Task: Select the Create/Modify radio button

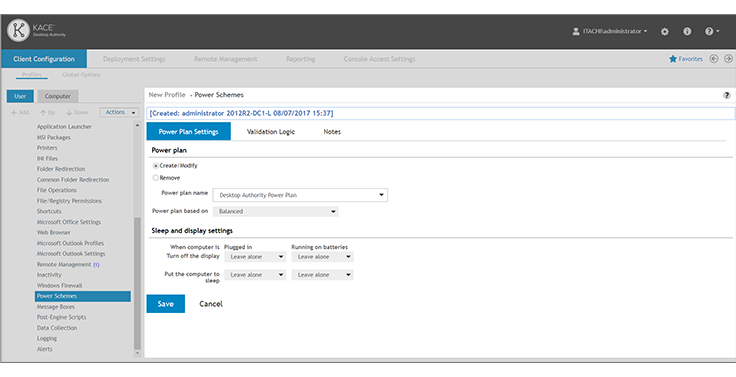Action: 155,166
